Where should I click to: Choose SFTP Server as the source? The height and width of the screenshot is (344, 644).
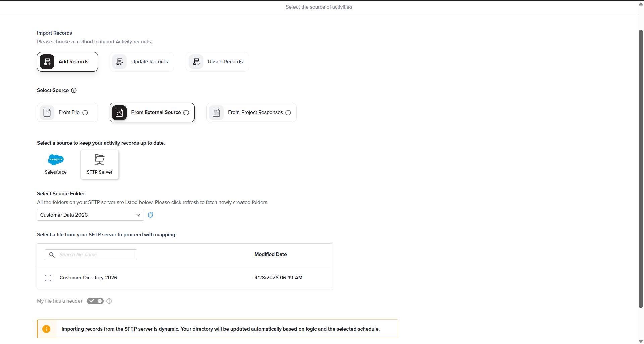click(x=100, y=164)
